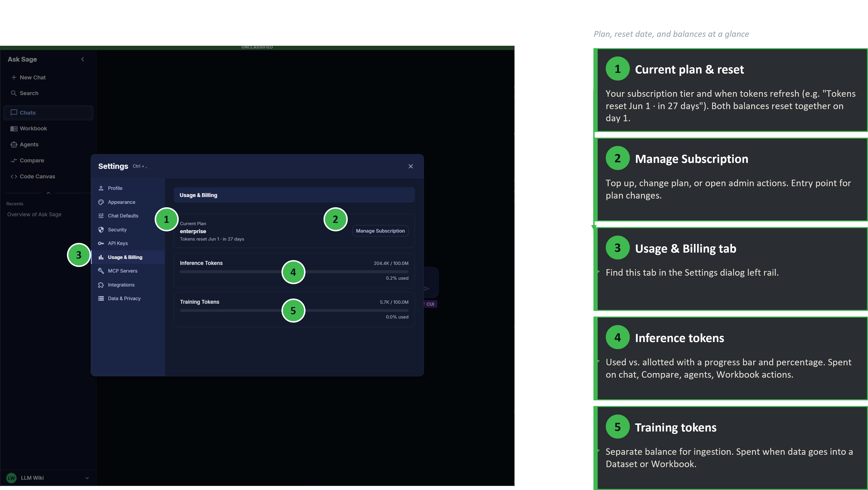Open recent chat Overview of Ask Sage
868x490 pixels.
coord(34,215)
